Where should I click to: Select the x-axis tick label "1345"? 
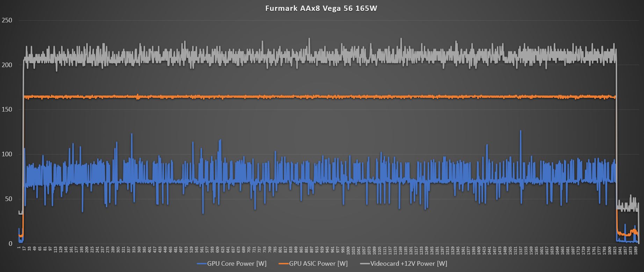[458, 251]
